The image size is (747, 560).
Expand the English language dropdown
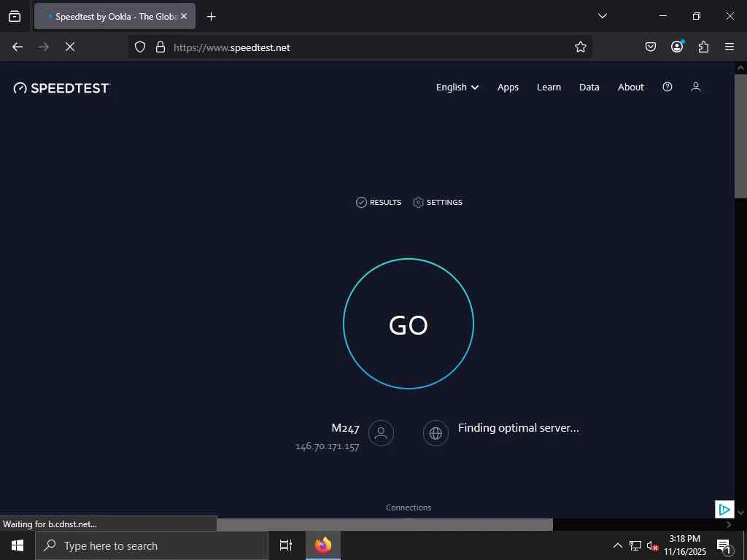(457, 87)
